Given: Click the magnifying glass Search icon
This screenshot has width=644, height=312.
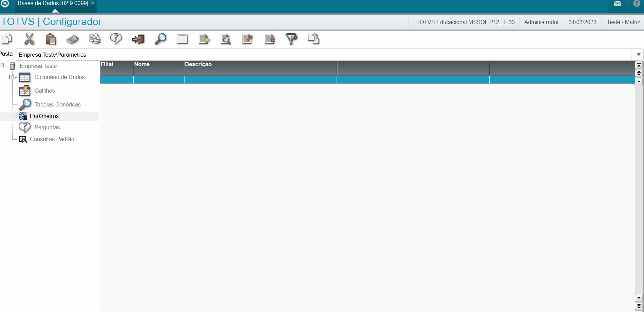Looking at the screenshot, I should [160, 39].
